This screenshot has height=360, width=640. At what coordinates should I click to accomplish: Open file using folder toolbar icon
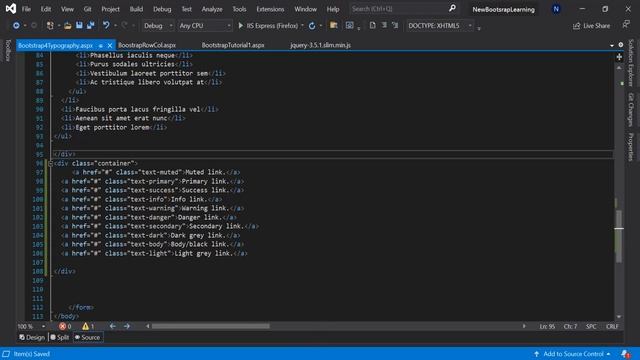(x=68, y=26)
